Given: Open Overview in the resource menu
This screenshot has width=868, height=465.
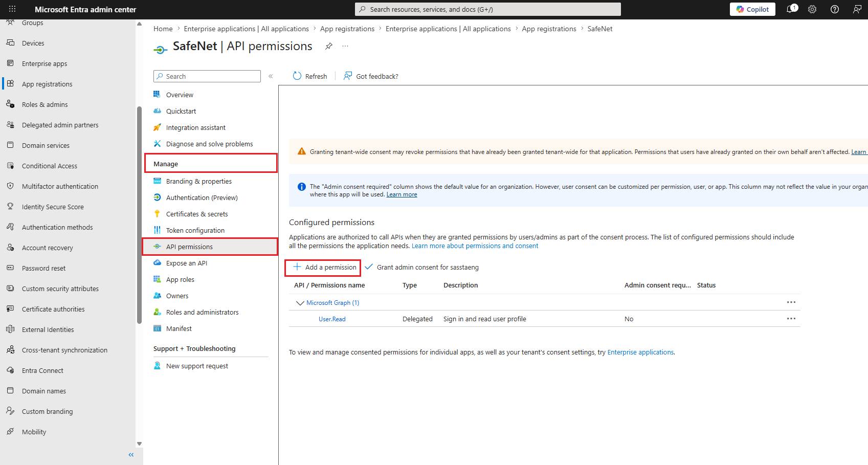Looking at the screenshot, I should point(180,95).
